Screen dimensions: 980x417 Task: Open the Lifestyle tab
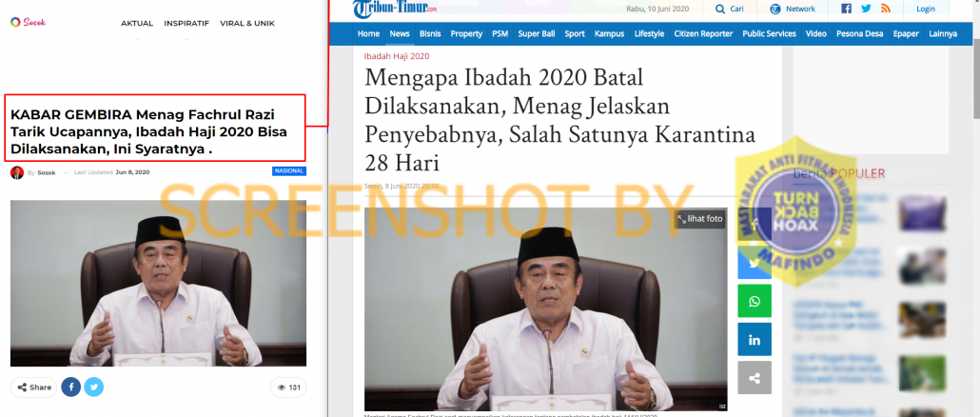(650, 33)
